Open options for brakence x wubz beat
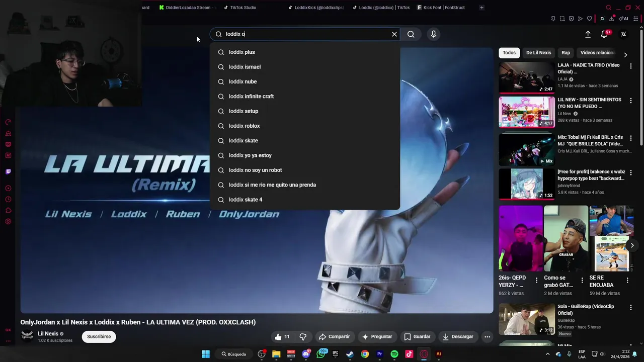This screenshot has height=362, width=644. (631, 173)
